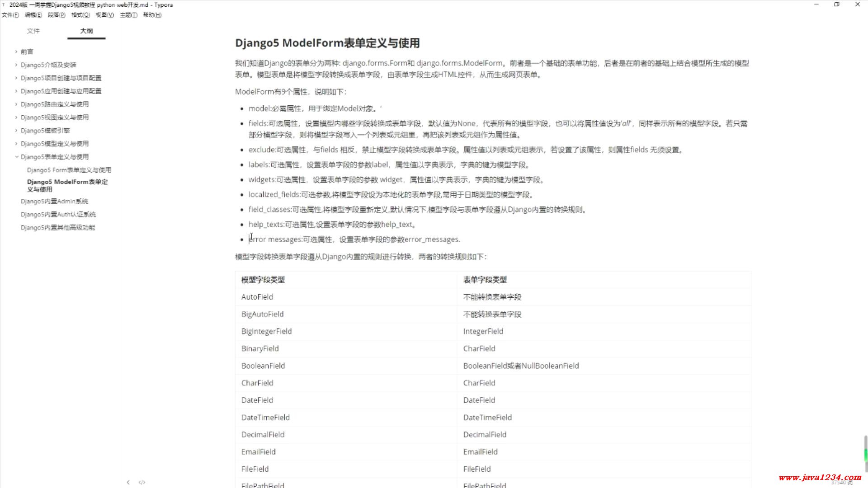Click the word count in status bar

point(842,483)
